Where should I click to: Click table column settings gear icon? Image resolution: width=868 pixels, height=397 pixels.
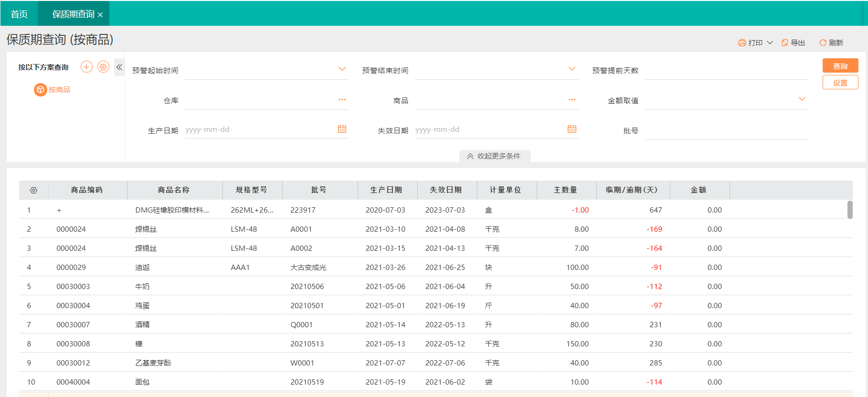[x=33, y=190]
